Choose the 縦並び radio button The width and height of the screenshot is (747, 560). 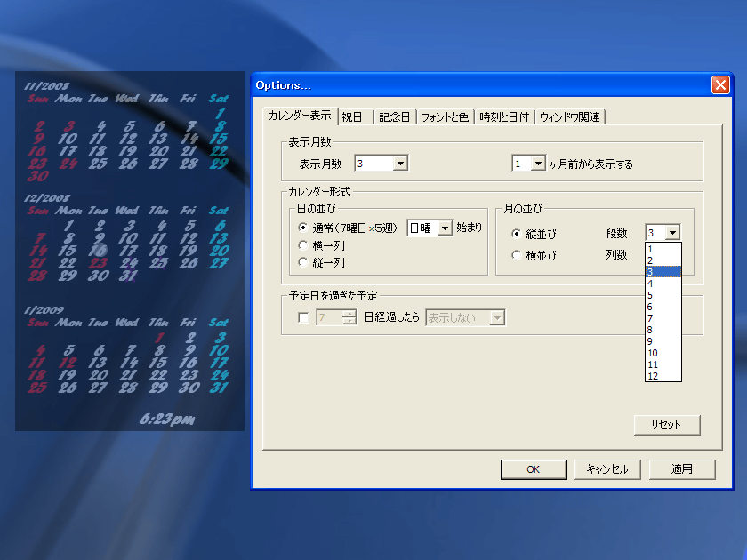(x=516, y=234)
